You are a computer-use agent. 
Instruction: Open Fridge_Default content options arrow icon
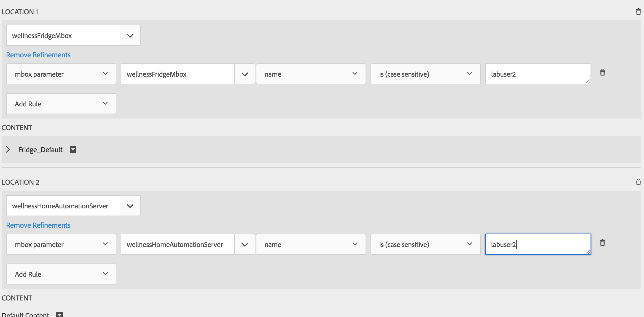coord(73,149)
